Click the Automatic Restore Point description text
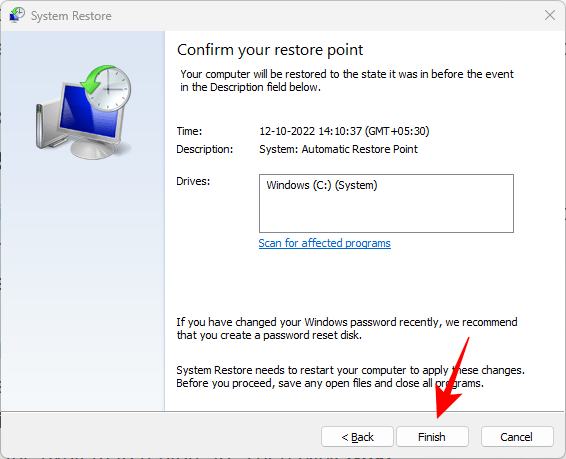 [x=338, y=149]
